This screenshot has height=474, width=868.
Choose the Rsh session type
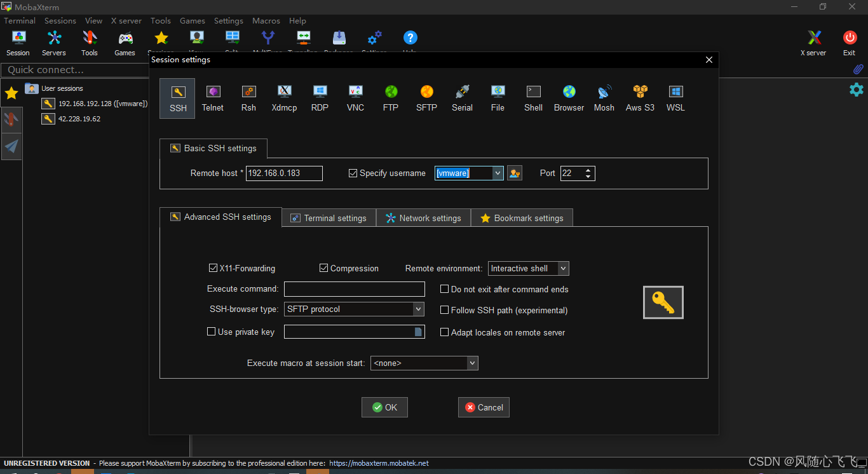click(x=248, y=98)
